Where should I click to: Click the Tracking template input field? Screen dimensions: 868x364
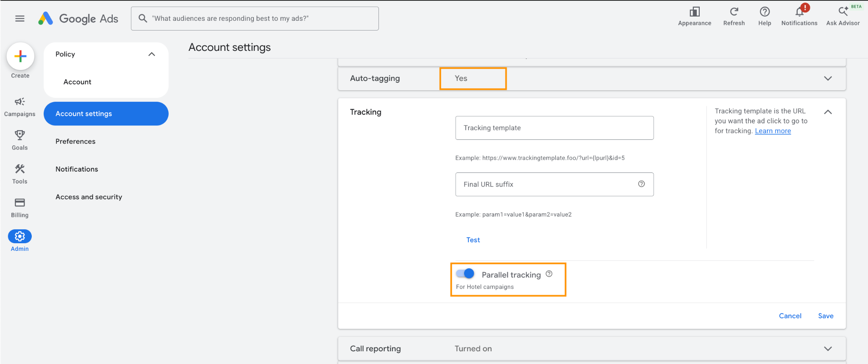coord(554,128)
